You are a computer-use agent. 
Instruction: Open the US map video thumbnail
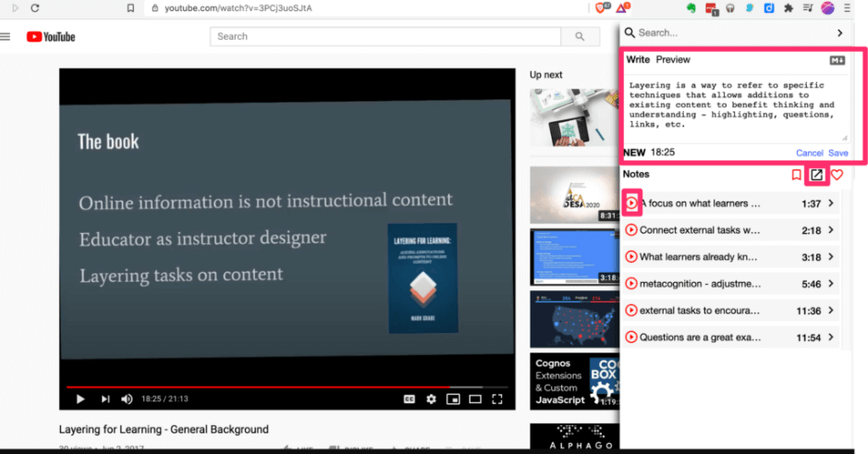[x=574, y=320]
